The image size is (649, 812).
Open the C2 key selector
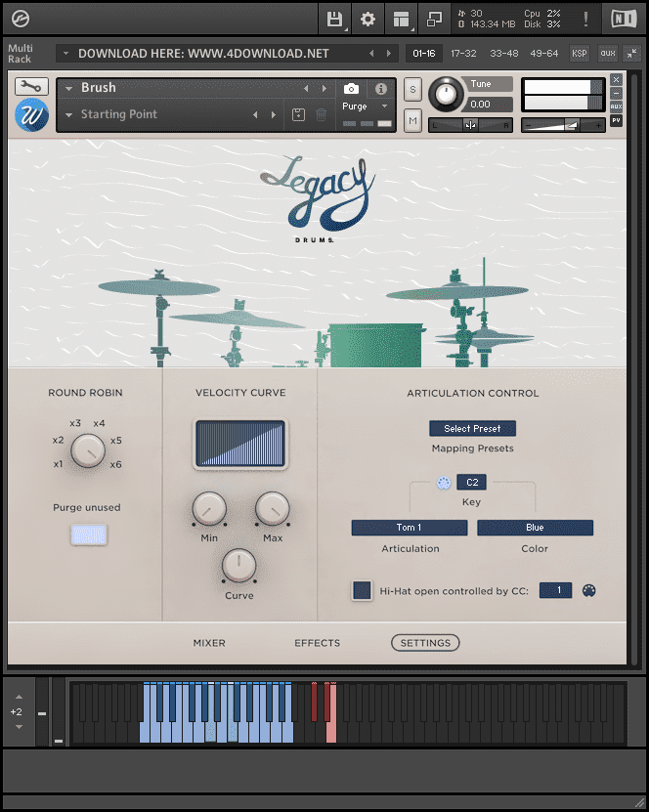click(x=472, y=482)
